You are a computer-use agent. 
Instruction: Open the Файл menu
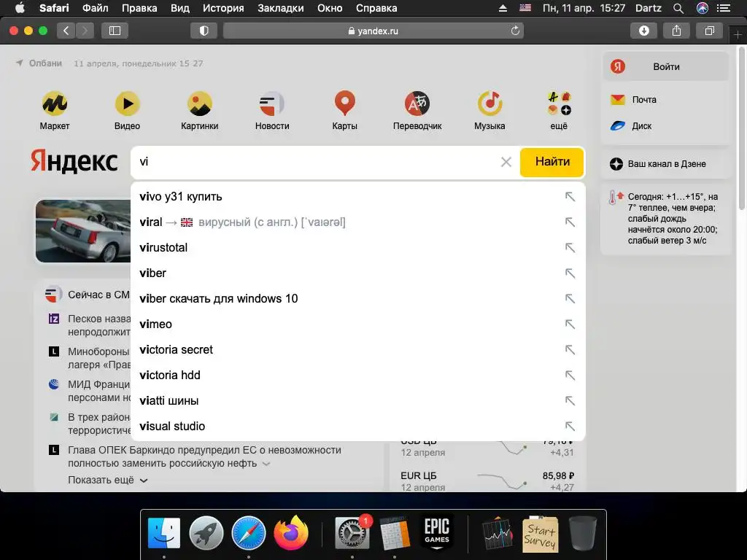[96, 8]
